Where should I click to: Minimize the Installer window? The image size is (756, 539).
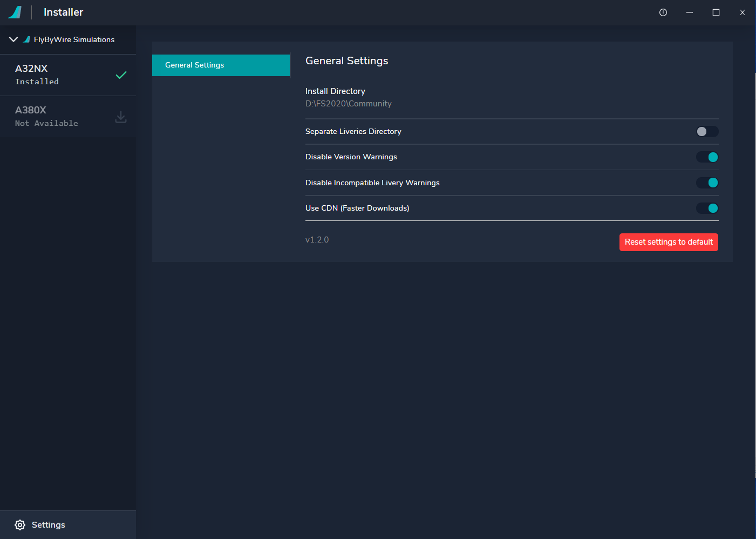click(690, 12)
